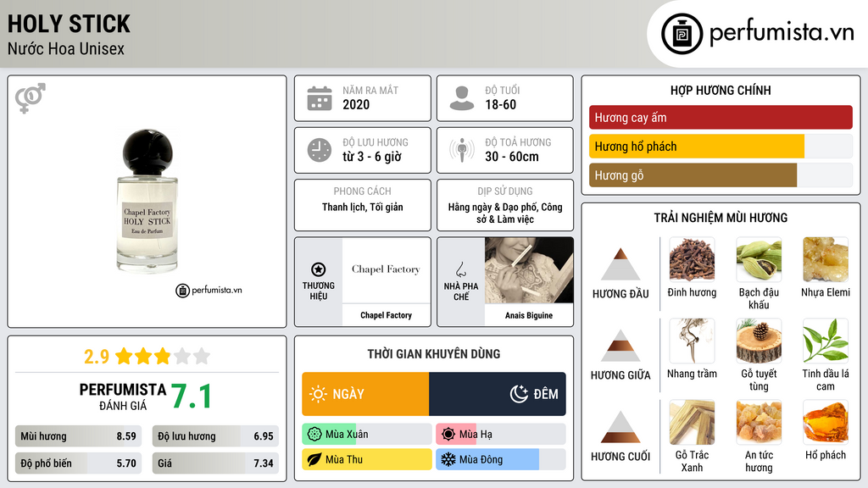Click the Mùi hương 8.59 score bar
This screenshot has width=868, height=488.
click(x=79, y=436)
